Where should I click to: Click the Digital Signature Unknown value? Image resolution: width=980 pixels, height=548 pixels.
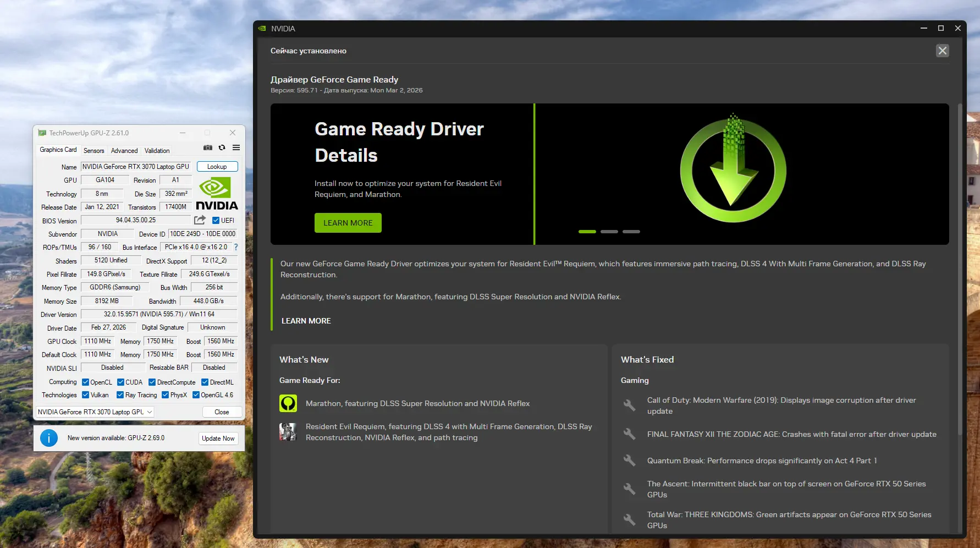[212, 327]
